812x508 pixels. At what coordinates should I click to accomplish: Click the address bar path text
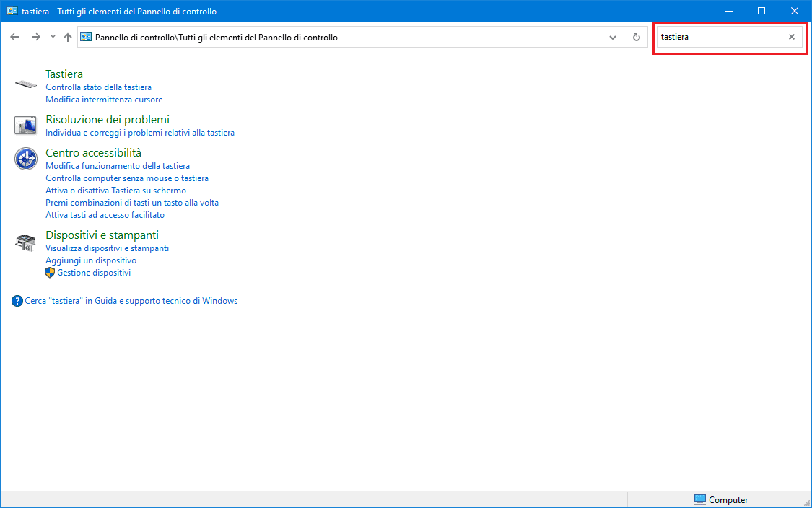(217, 38)
